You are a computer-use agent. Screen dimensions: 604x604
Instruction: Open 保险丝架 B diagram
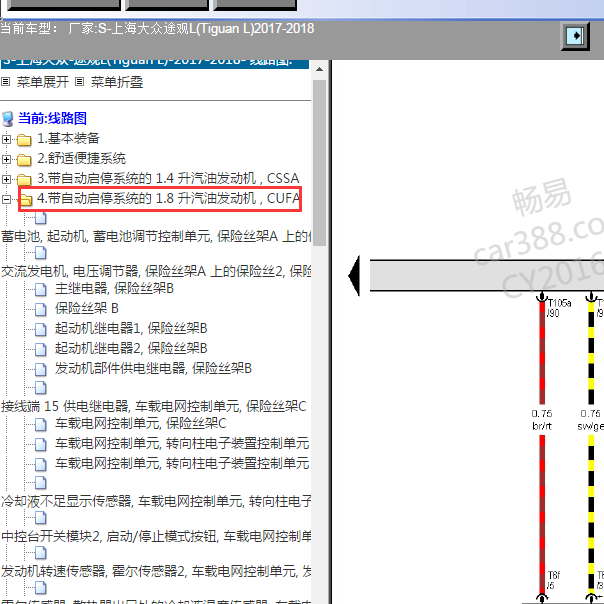(87, 308)
